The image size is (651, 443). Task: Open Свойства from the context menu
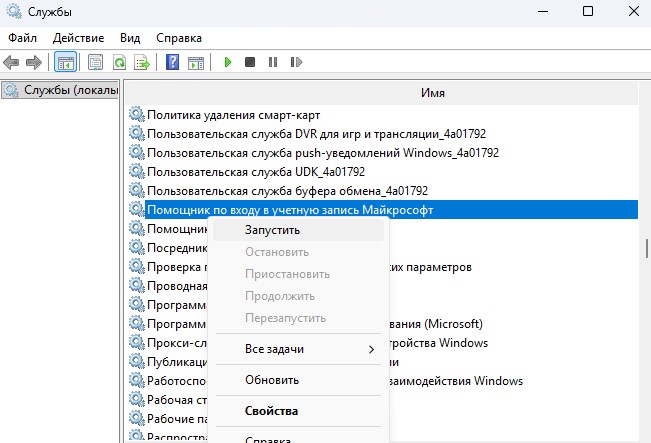pos(271,410)
